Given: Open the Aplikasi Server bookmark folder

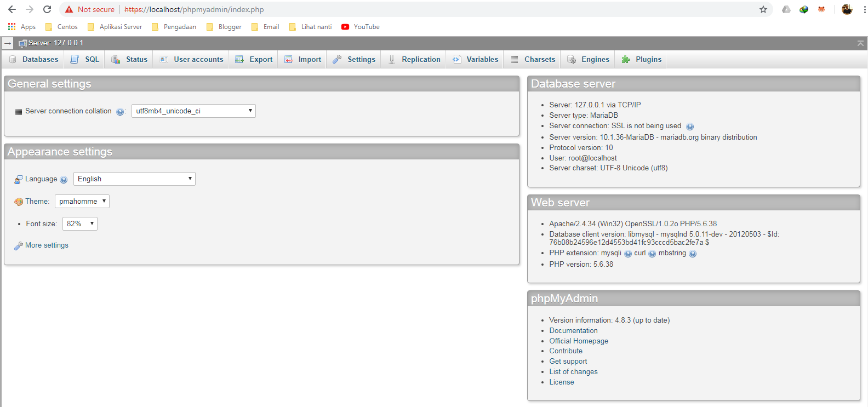Looking at the screenshot, I should tap(115, 27).
